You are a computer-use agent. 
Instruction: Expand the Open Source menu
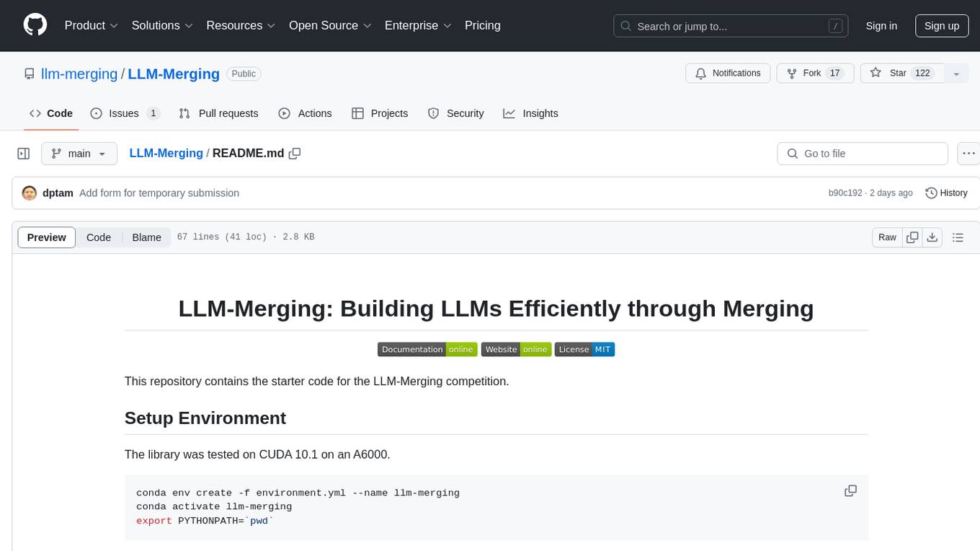(330, 25)
